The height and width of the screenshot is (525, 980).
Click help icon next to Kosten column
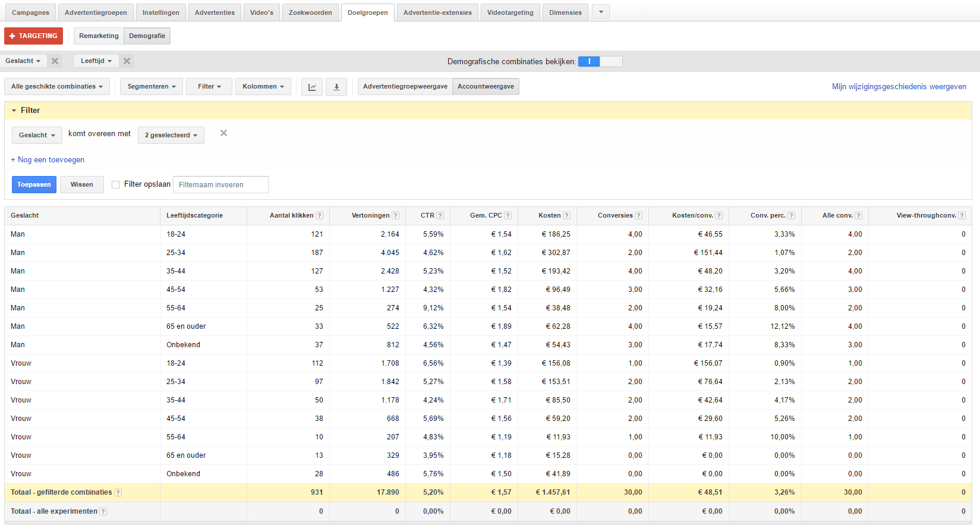(x=566, y=216)
